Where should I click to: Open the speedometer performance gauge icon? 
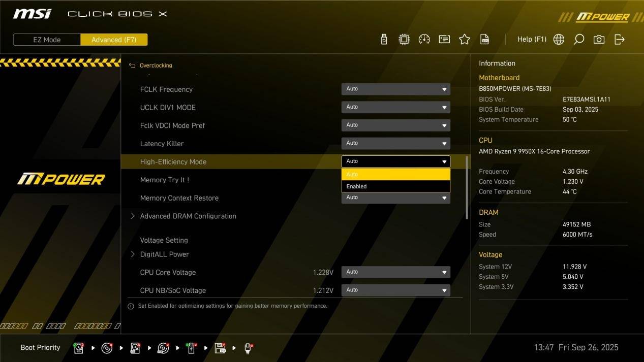pyautogui.click(x=424, y=40)
